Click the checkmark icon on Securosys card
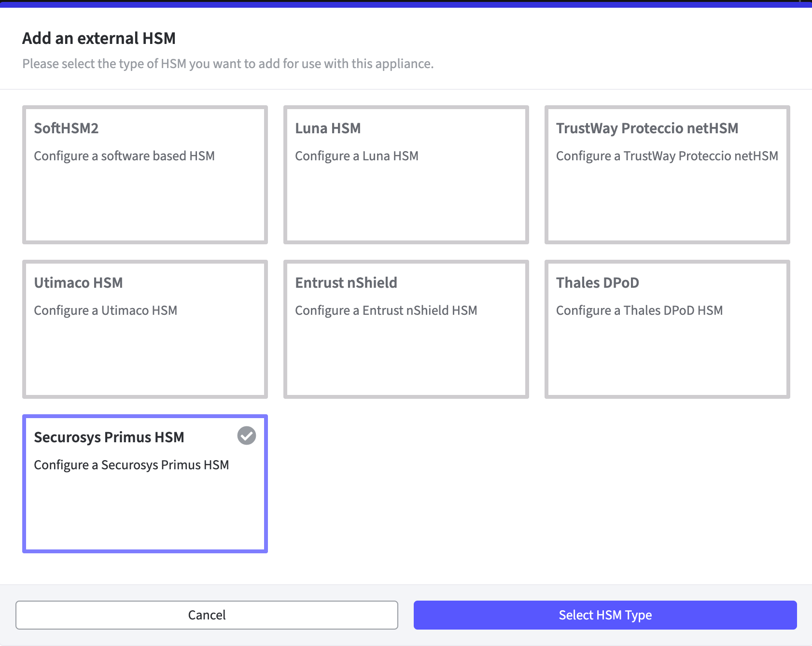 [247, 435]
